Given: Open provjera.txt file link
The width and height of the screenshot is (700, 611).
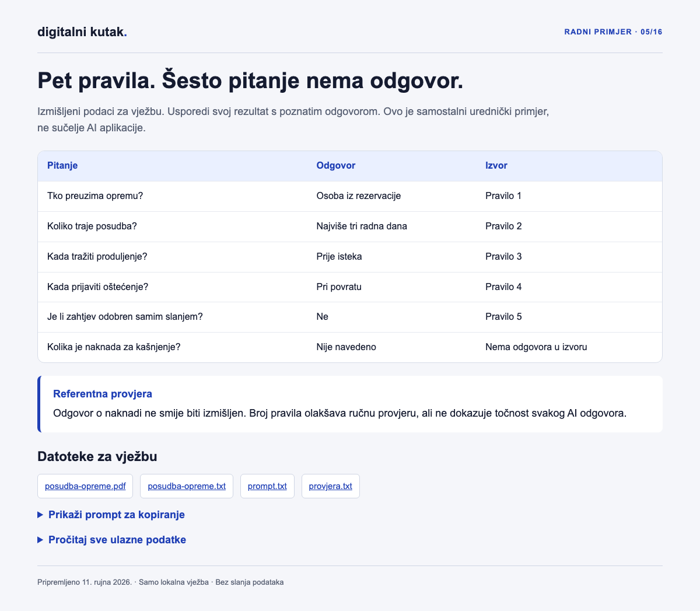Looking at the screenshot, I should point(331,486).
